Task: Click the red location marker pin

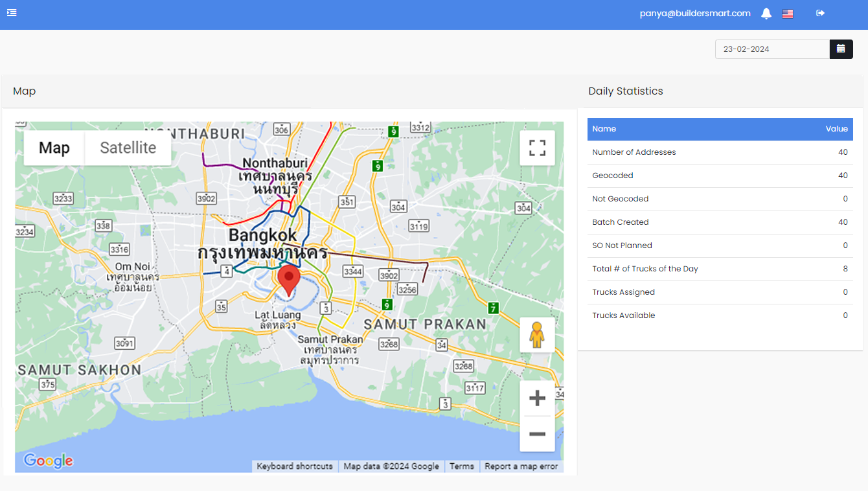Action: point(288,280)
